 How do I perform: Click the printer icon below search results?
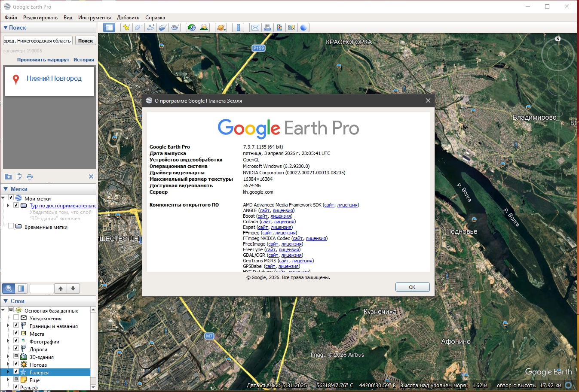click(x=30, y=176)
